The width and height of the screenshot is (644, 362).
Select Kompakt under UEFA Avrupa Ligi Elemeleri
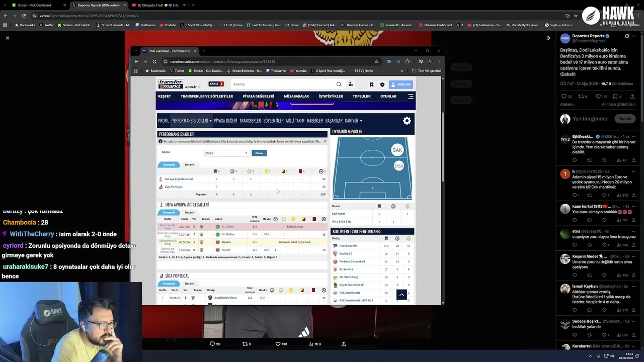[169, 212]
